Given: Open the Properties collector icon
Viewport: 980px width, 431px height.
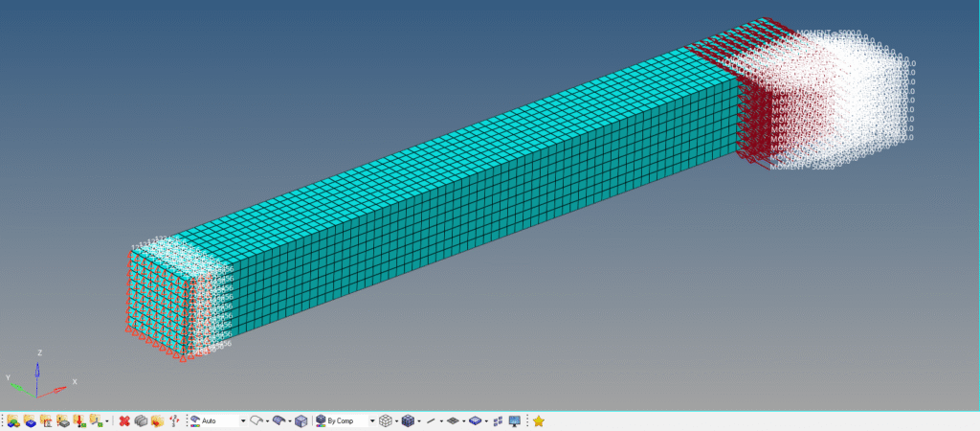Looking at the screenshot, I should 63,421.
